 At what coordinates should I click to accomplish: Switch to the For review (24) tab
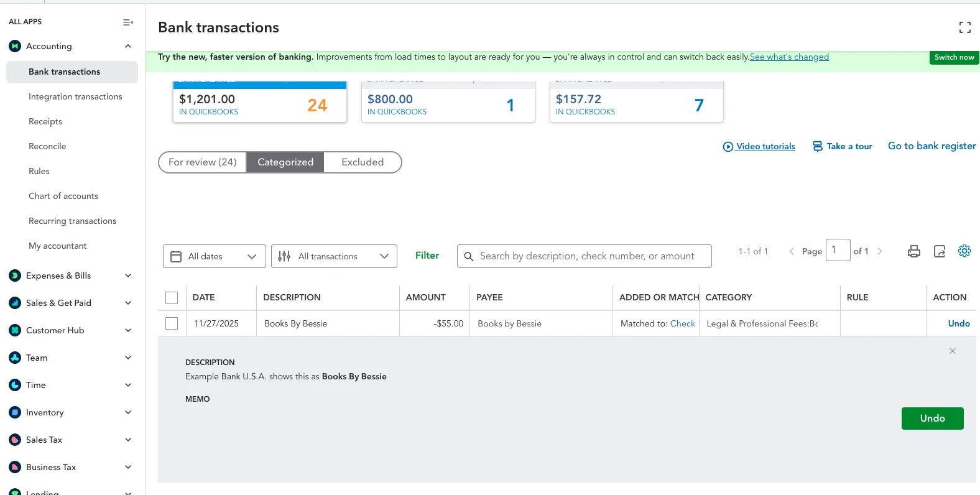pos(203,162)
